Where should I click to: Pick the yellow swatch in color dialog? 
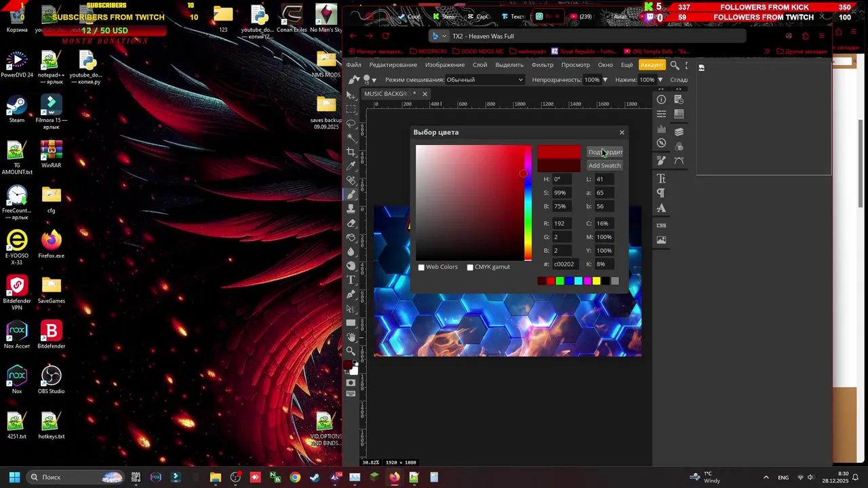tap(596, 281)
